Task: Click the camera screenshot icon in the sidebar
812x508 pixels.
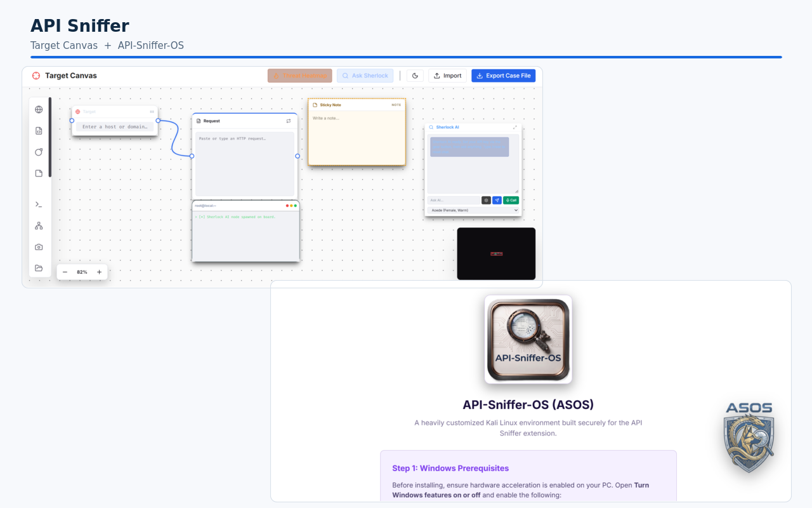Action: (x=39, y=247)
